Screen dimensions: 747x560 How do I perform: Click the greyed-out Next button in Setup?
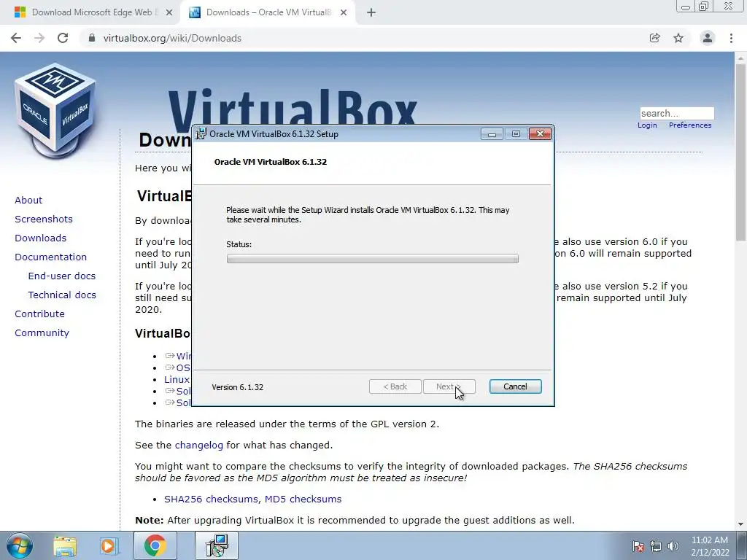click(449, 386)
